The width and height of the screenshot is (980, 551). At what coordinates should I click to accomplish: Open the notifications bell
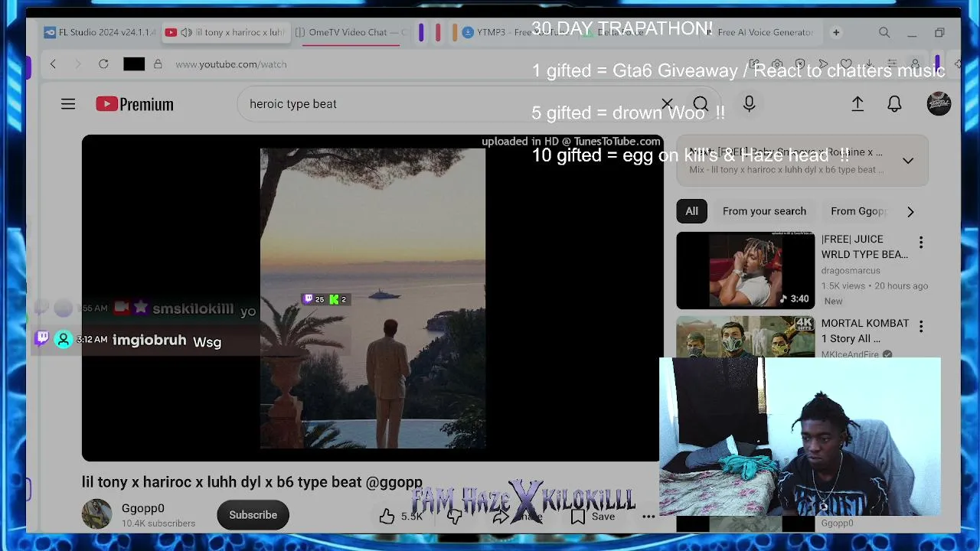pyautogui.click(x=894, y=104)
